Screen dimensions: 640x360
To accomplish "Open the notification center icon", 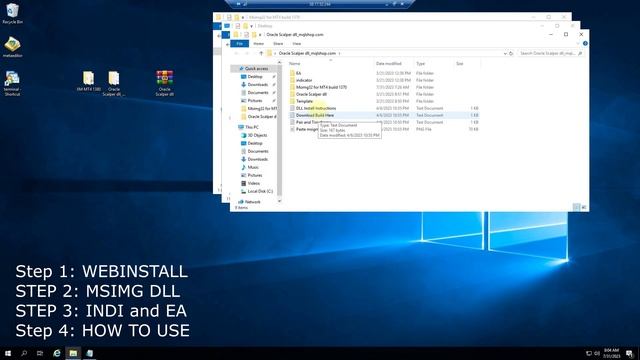I will pyautogui.click(x=629, y=353).
